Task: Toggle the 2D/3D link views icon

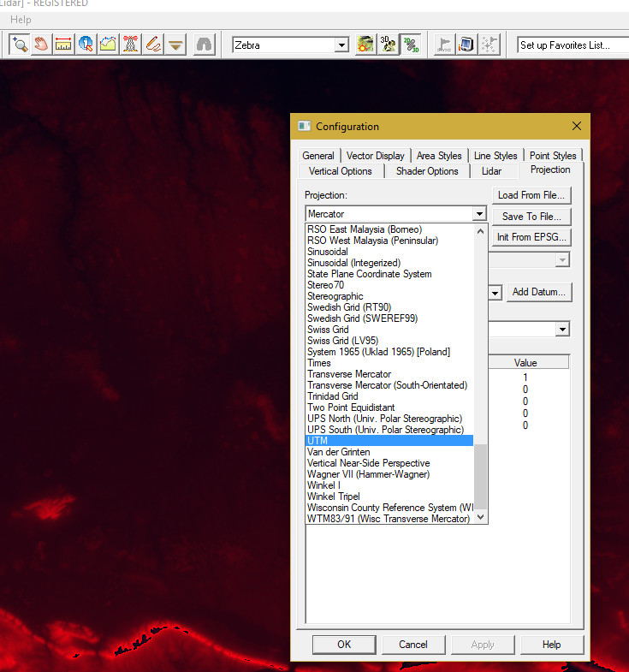Action: click(x=411, y=45)
